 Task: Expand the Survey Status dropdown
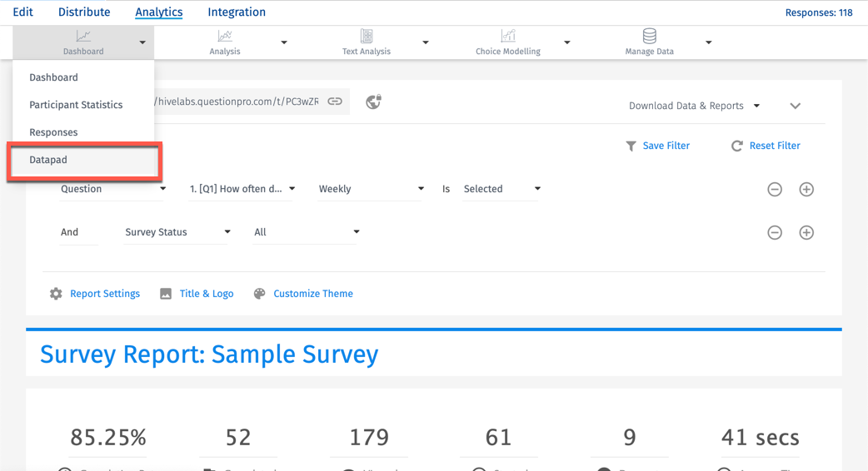[x=177, y=232]
